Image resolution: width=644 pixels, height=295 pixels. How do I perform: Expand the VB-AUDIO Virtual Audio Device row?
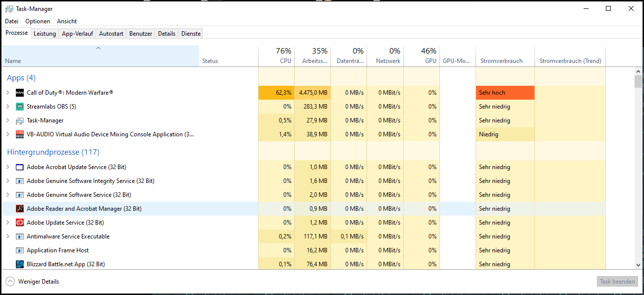pyautogui.click(x=7, y=134)
